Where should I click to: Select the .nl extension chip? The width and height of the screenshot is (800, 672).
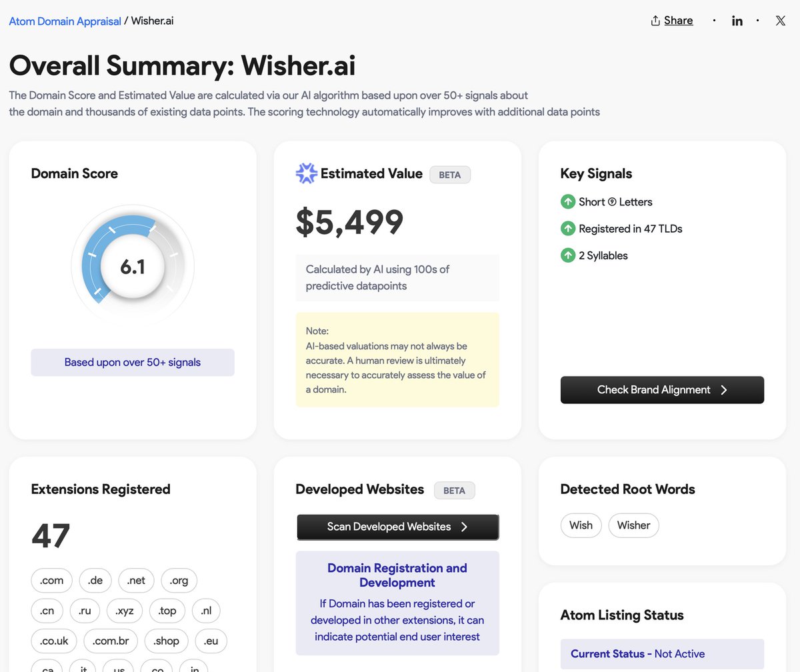[x=206, y=611]
